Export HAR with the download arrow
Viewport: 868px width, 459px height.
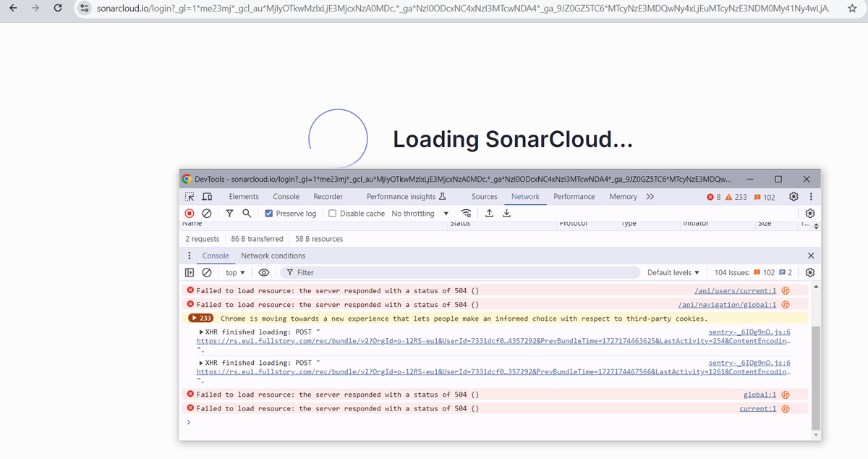tap(507, 214)
